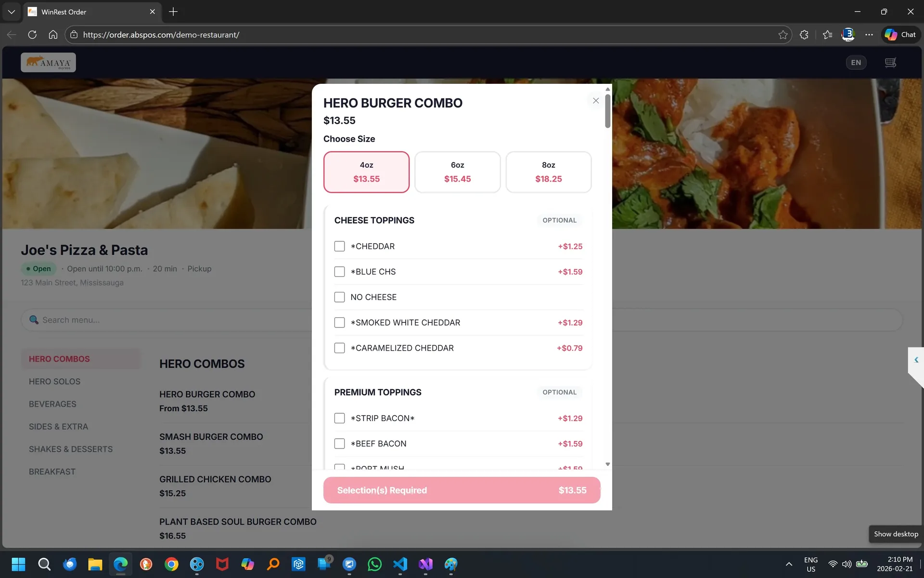Open browser extensions puzzle icon
Image resolution: width=924 pixels, height=578 pixels.
click(804, 35)
